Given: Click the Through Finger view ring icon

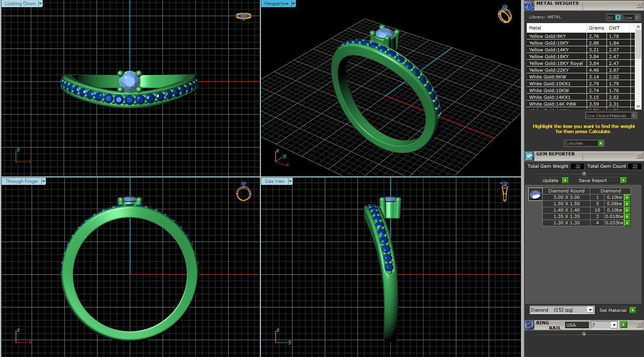Looking at the screenshot, I should point(243,191).
